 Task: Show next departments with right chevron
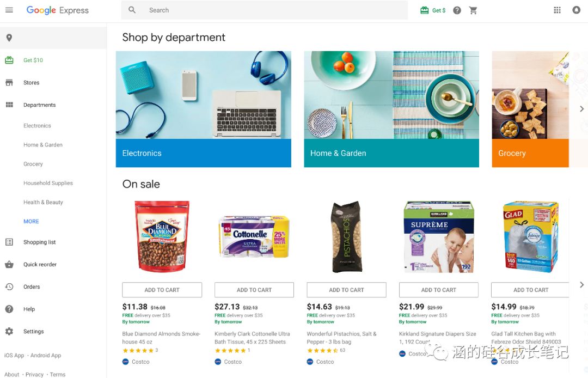[581, 109]
